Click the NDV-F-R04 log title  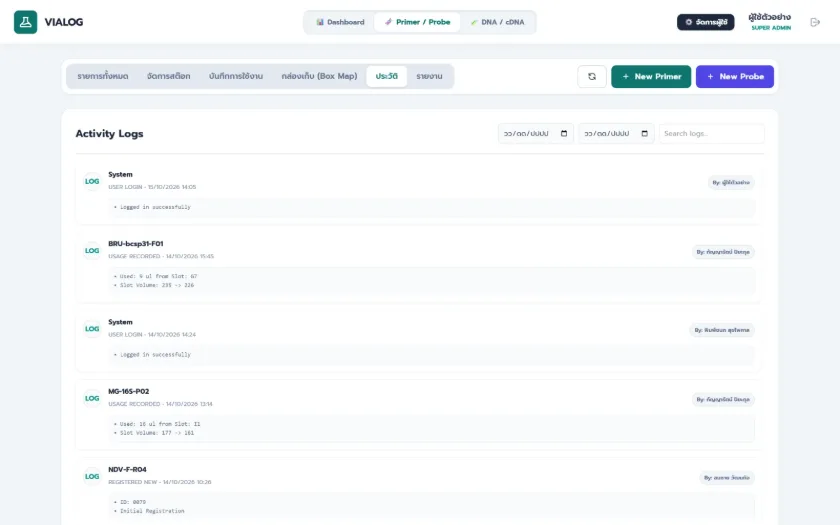(127, 469)
